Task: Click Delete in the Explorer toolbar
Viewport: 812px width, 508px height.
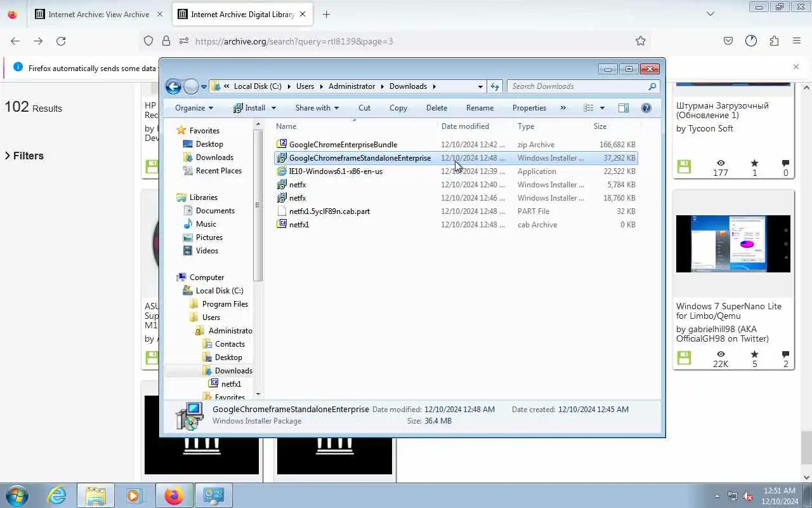Action: pos(436,108)
